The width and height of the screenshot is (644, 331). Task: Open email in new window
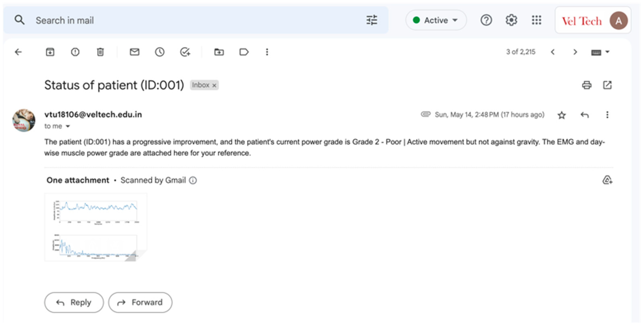click(607, 85)
